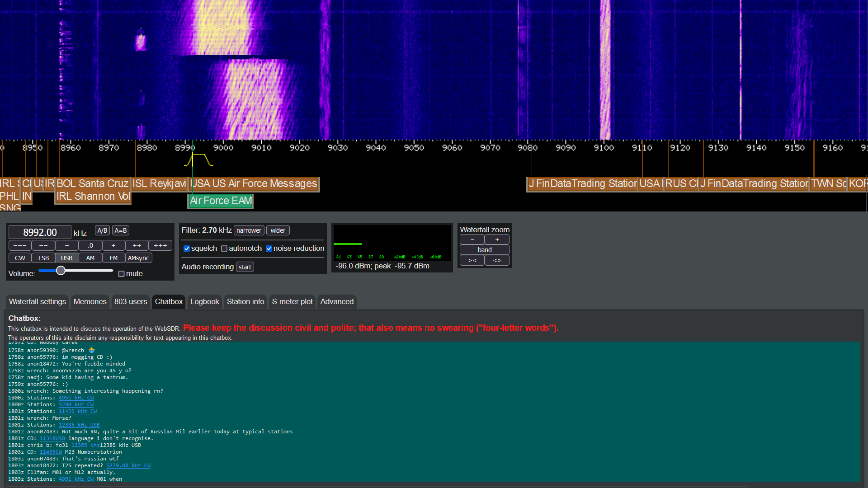Click the J FinDataTrading Station label near 9080
The image size is (868, 488).
tap(583, 183)
